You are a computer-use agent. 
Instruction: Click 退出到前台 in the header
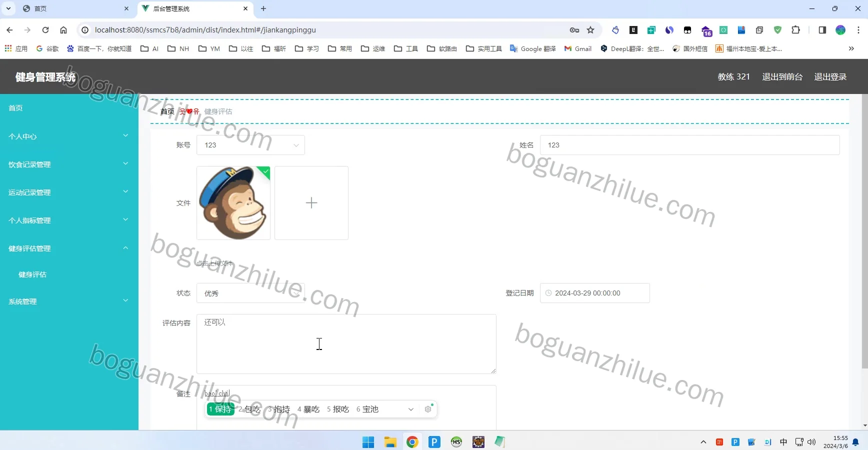(782, 76)
